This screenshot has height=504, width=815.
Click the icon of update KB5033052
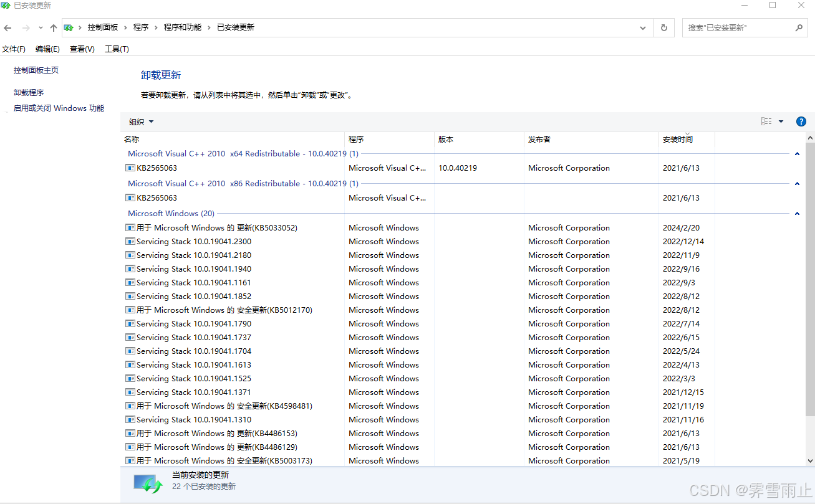130,228
